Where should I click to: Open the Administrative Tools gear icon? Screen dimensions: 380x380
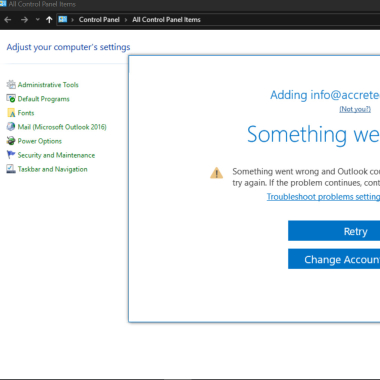tap(11, 85)
